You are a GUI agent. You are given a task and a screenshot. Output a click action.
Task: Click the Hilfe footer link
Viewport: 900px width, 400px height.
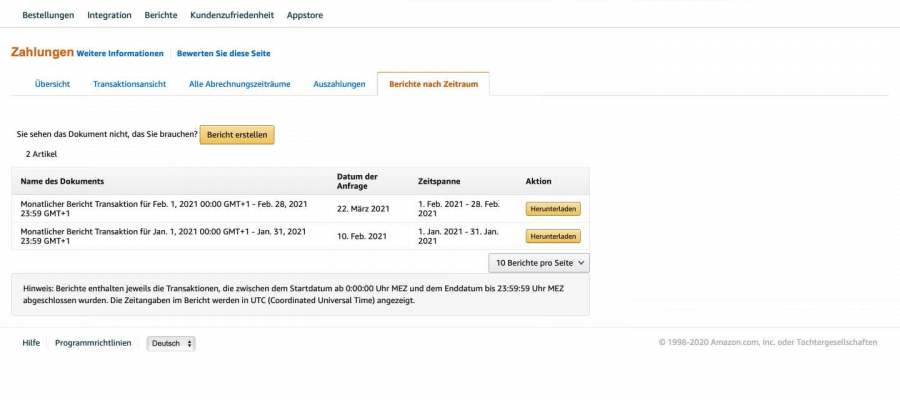31,343
